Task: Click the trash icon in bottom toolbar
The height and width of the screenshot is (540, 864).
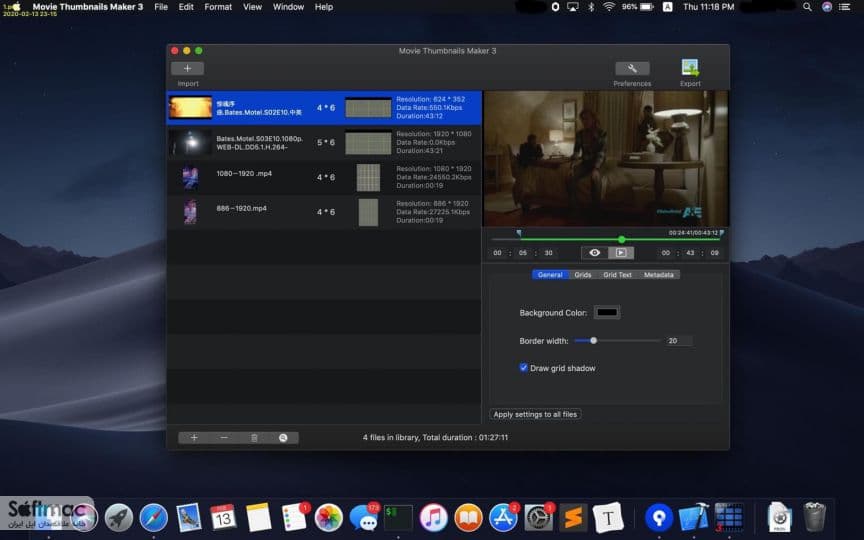Action: coord(254,438)
